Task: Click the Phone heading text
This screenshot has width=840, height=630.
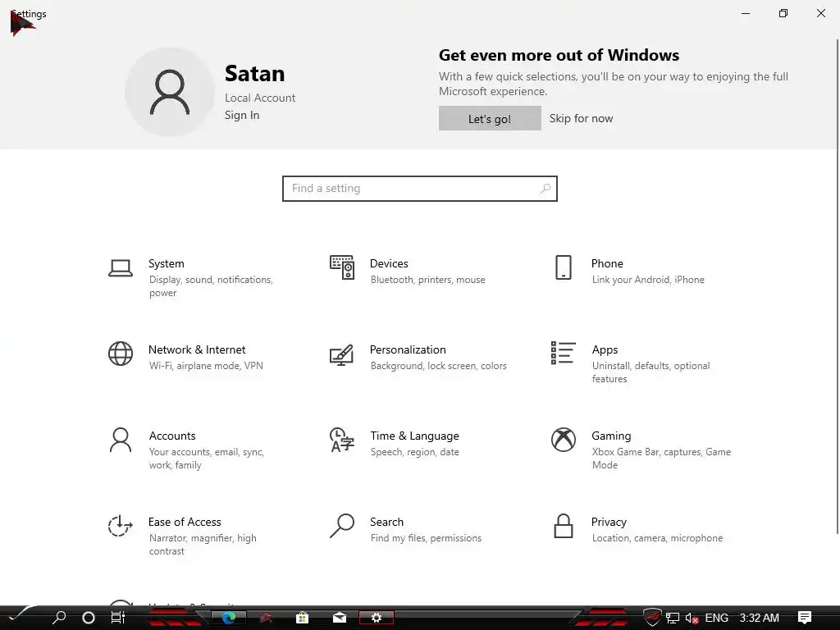Action: pyautogui.click(x=607, y=263)
